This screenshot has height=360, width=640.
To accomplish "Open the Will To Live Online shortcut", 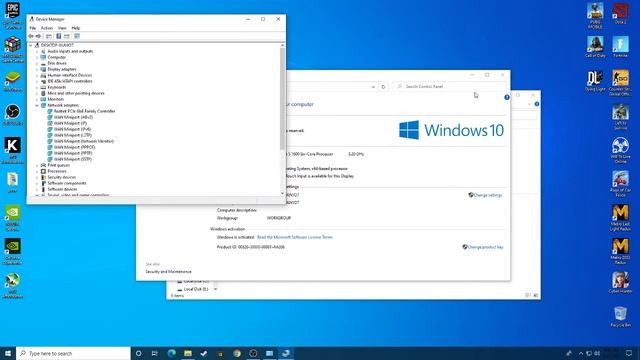I will [x=620, y=150].
